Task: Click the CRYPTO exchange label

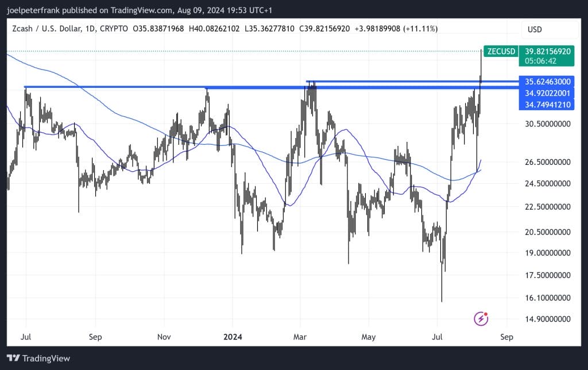Action: coord(116,29)
